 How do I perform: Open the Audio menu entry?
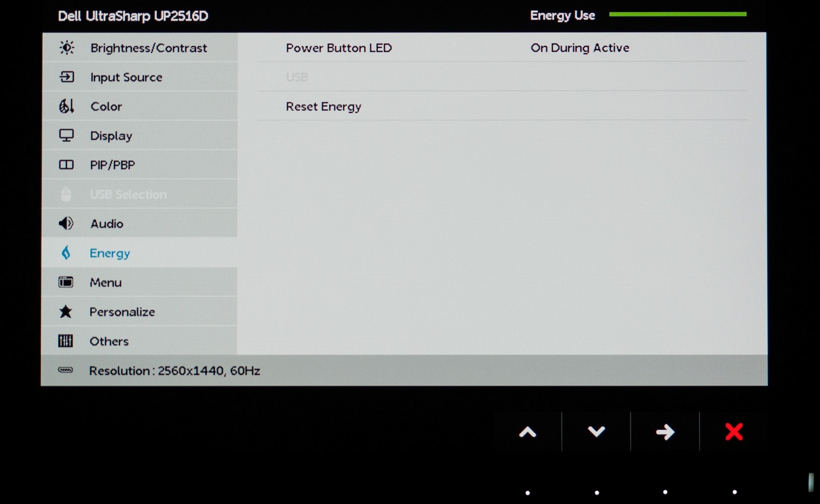click(107, 224)
